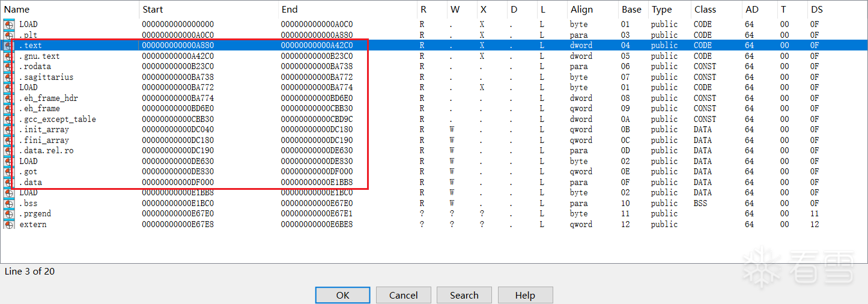Confirm selection with the OK button
868x304 pixels.
click(x=342, y=295)
